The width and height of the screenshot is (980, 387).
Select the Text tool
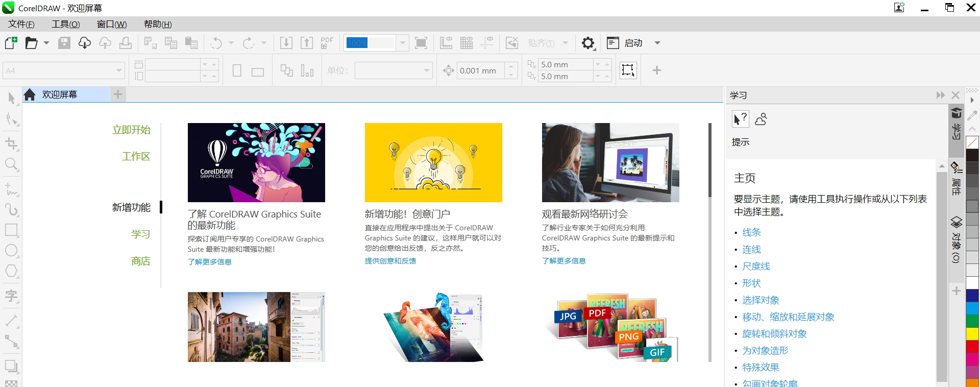tap(12, 296)
